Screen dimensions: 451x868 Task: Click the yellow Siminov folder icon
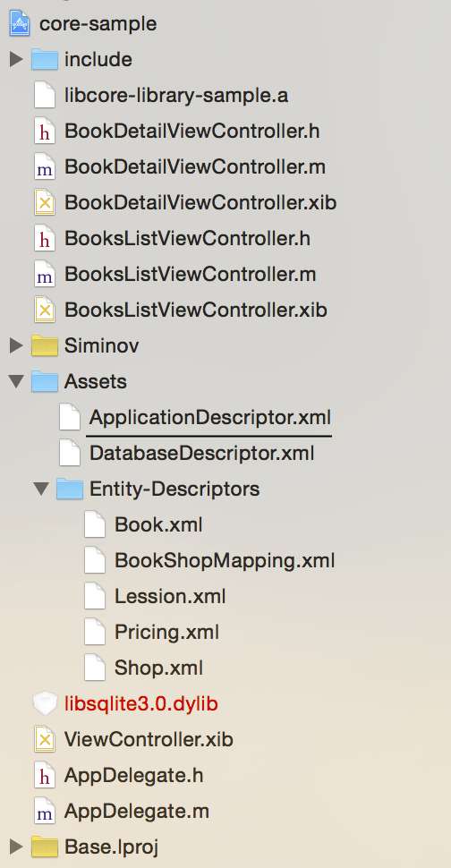[45, 345]
